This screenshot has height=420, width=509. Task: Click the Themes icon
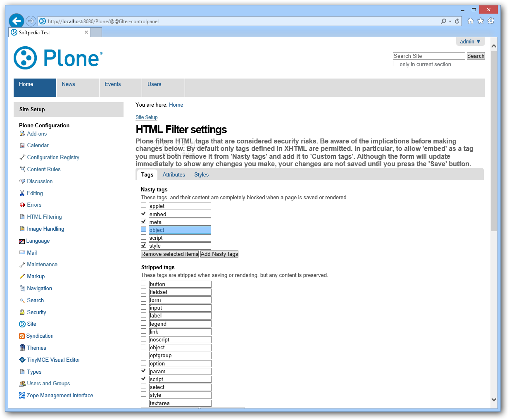click(x=22, y=348)
